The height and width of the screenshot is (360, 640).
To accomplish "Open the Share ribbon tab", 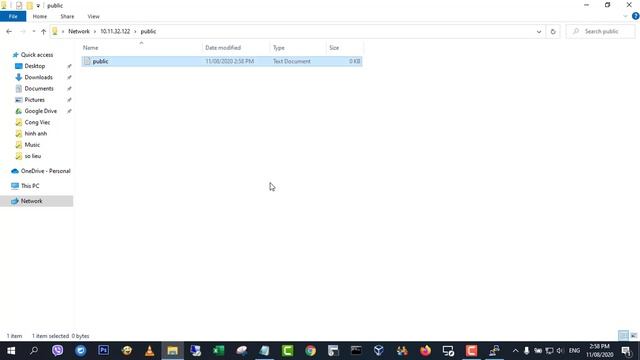I will (x=67, y=16).
